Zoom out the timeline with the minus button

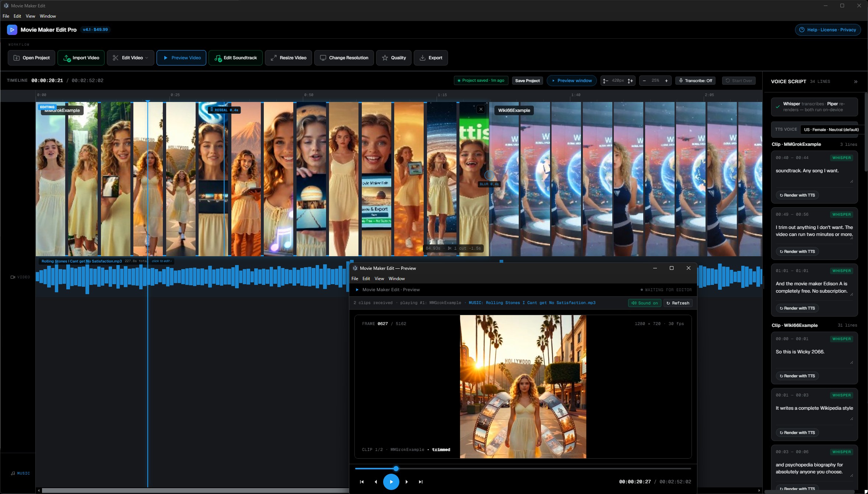click(644, 81)
